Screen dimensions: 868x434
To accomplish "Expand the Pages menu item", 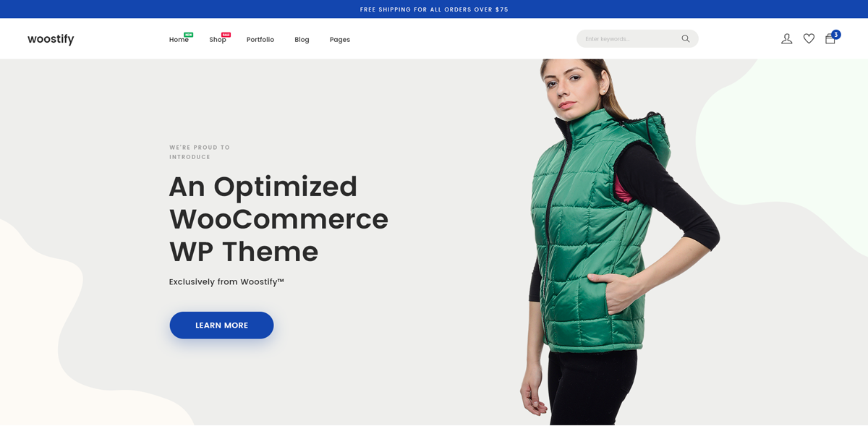I will coord(340,40).
